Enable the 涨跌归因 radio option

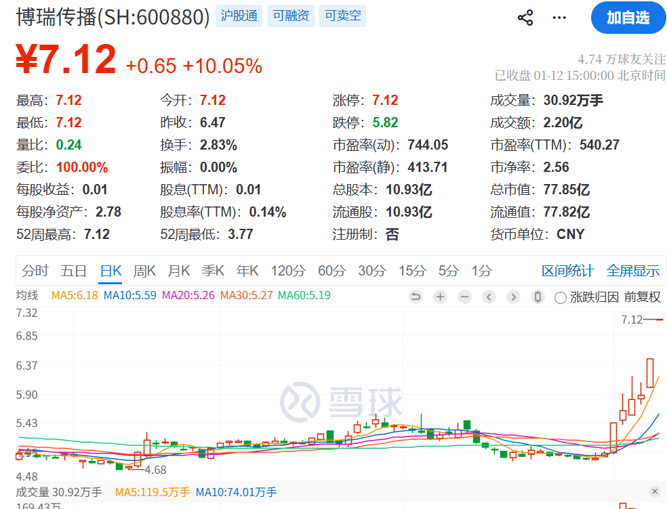click(559, 296)
